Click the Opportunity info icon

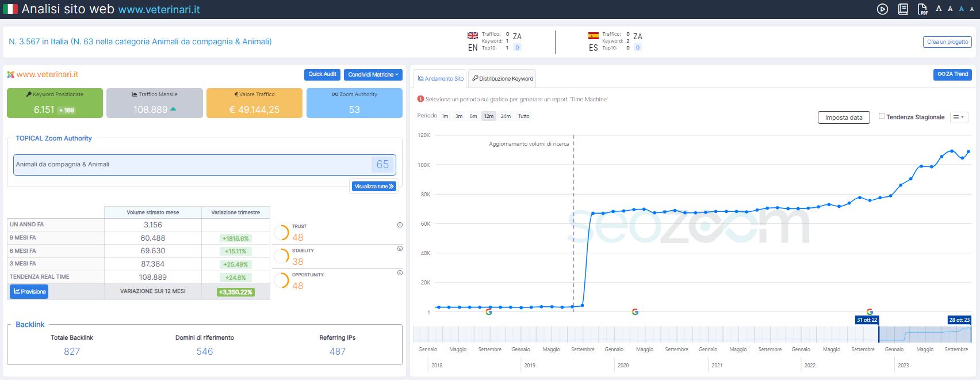click(400, 273)
